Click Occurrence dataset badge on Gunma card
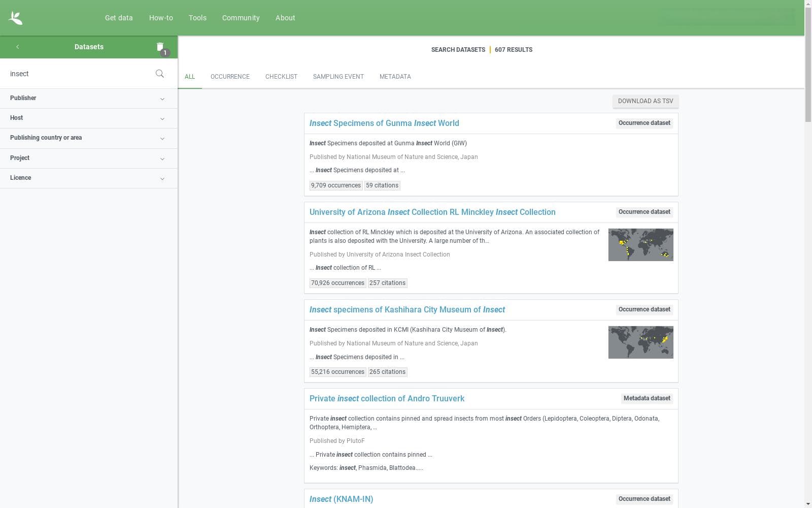Image resolution: width=812 pixels, height=508 pixels. [x=644, y=123]
